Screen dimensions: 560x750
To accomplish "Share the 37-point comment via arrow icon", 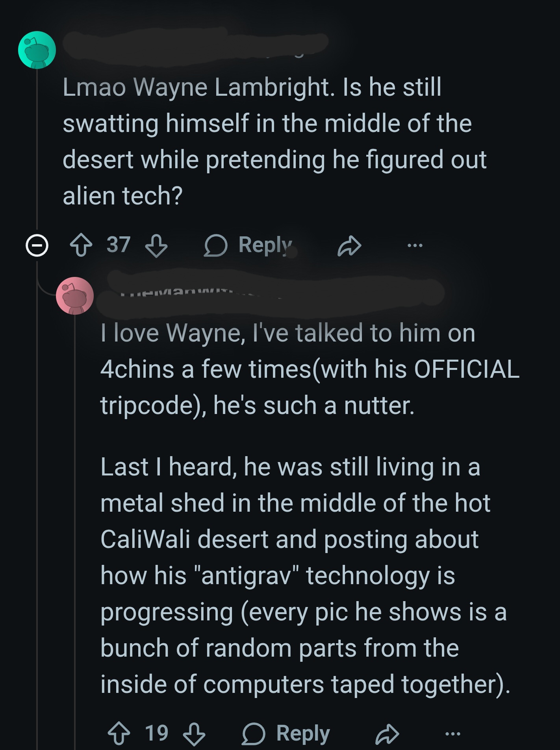I will point(349,246).
